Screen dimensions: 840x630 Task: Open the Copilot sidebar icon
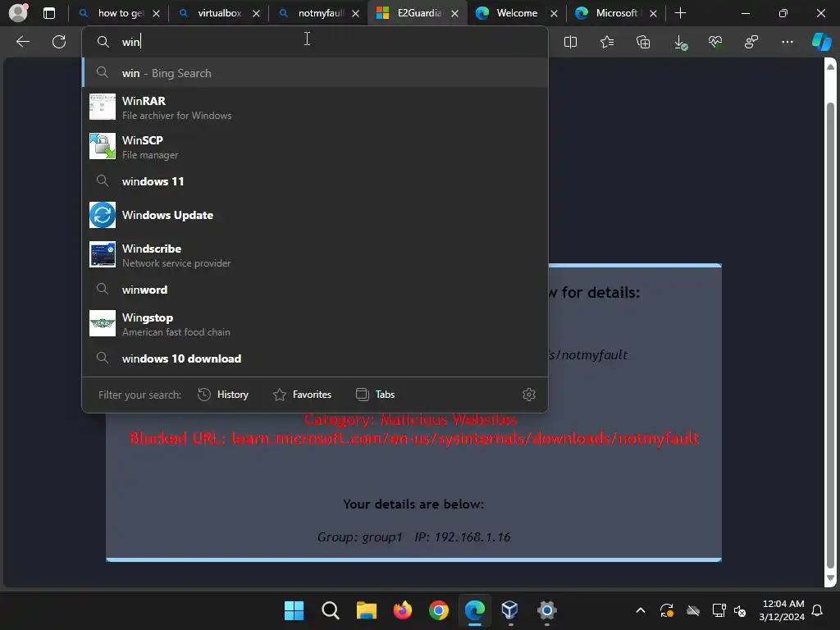pyautogui.click(x=821, y=42)
